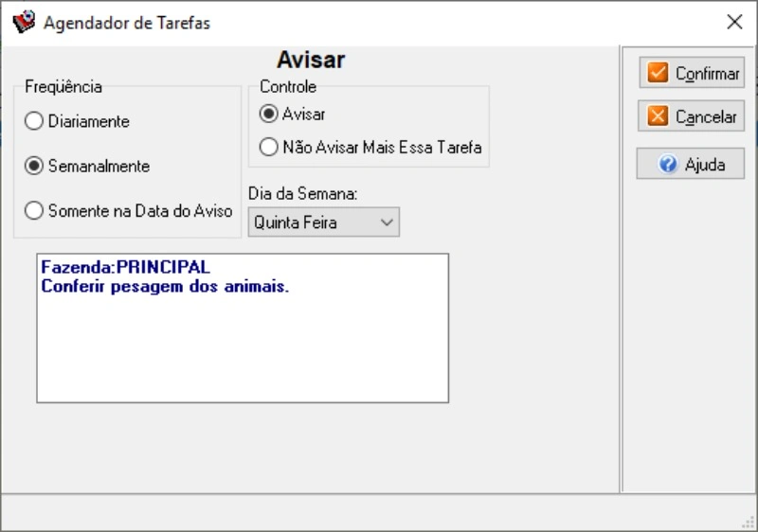
Task: Click the Fazenda:PRINCIPAL text line
Action: click(x=126, y=267)
